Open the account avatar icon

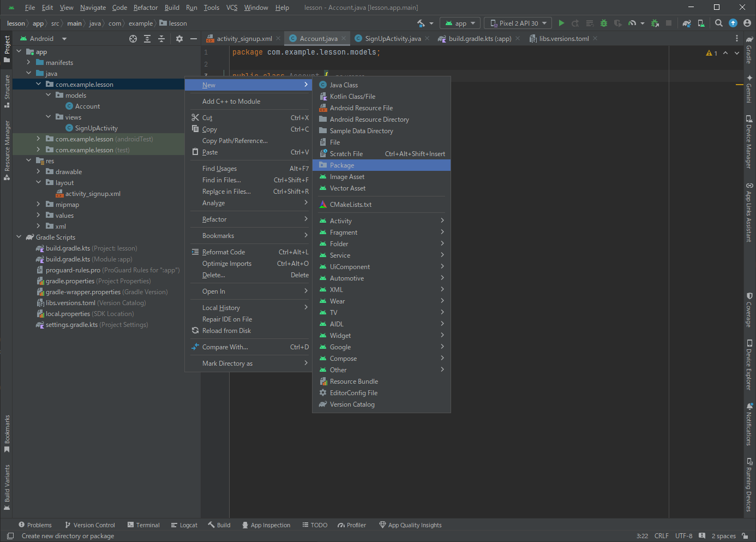[x=747, y=23]
